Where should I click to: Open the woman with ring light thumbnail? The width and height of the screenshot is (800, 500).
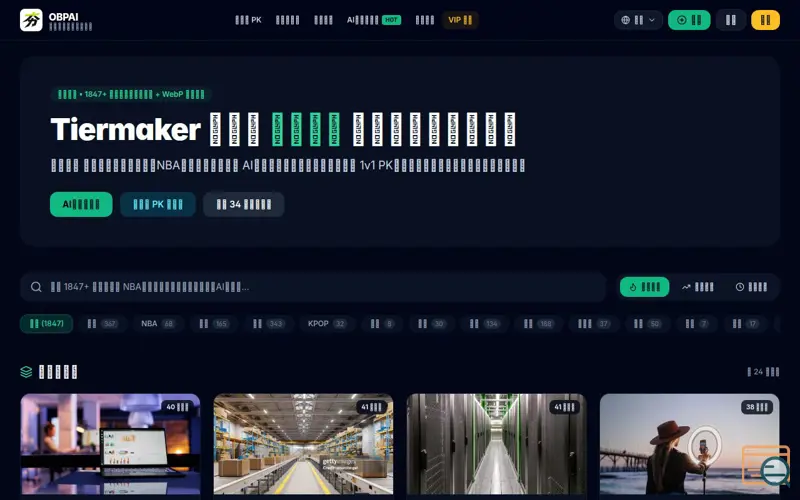690,446
